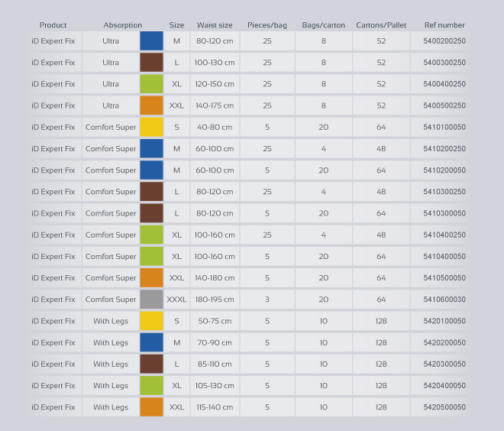Click blue swatch in row 5420200050

pyautogui.click(x=151, y=342)
